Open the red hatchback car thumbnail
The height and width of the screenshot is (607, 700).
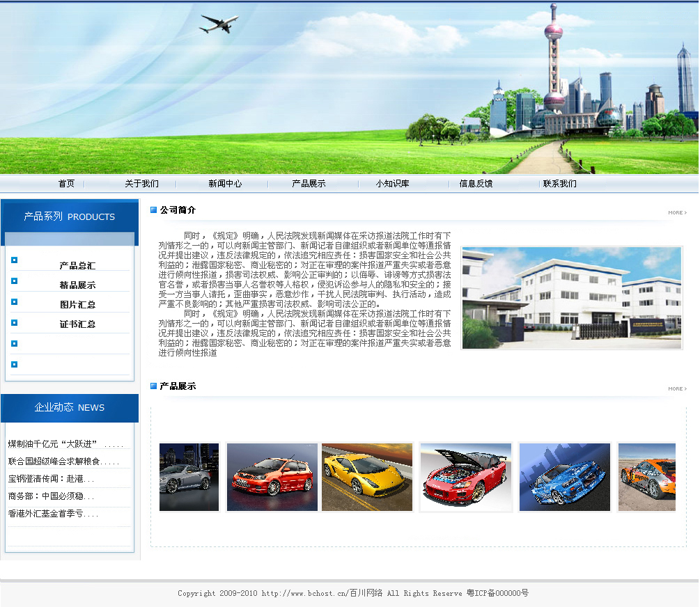coord(272,478)
